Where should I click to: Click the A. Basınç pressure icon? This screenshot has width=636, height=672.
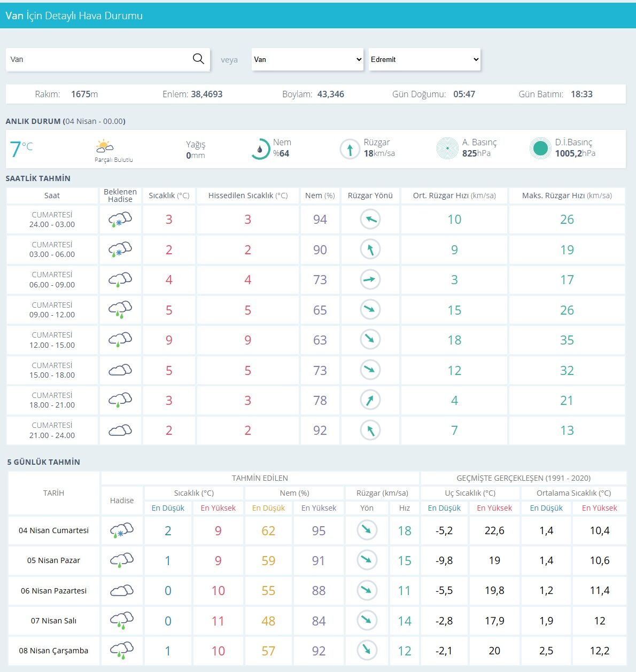[x=447, y=149]
